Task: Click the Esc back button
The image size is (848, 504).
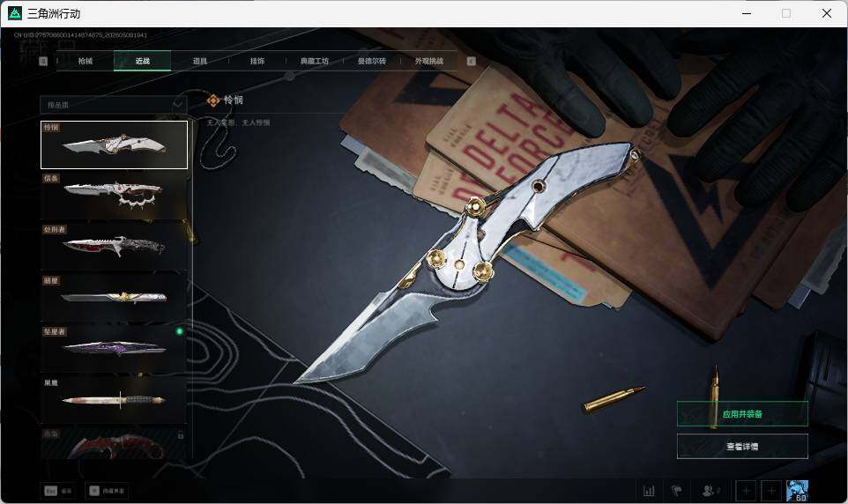Action: pyautogui.click(x=58, y=491)
